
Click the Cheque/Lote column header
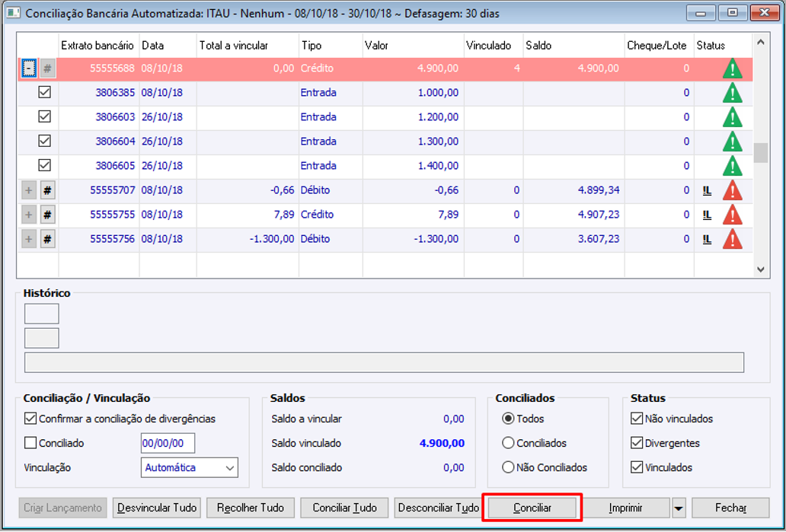pyautogui.click(x=659, y=46)
